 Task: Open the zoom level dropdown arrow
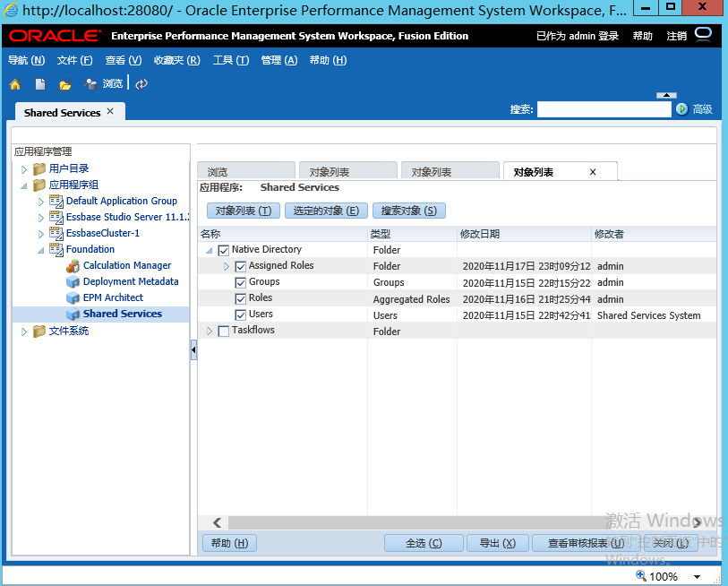(x=697, y=577)
